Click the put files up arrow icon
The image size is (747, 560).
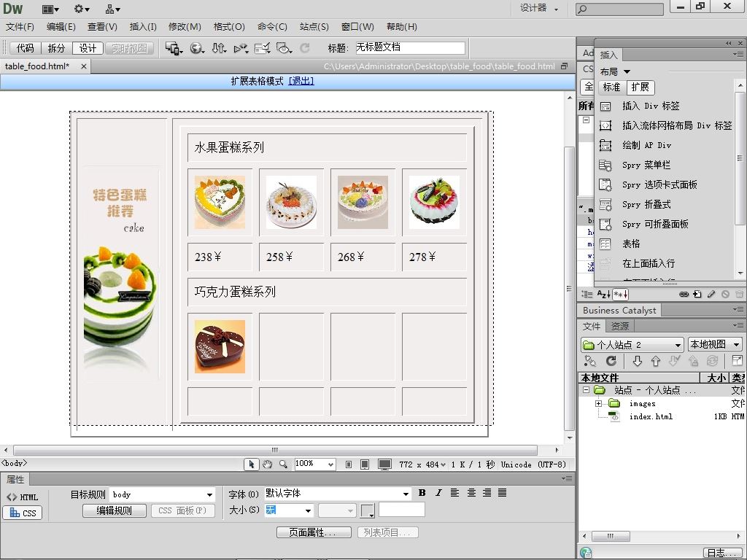(x=656, y=361)
